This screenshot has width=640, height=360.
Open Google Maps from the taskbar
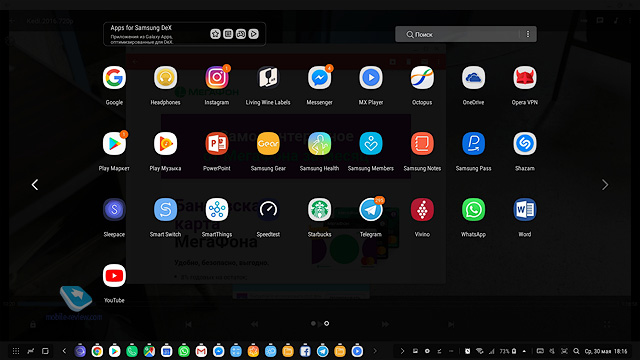149,351
